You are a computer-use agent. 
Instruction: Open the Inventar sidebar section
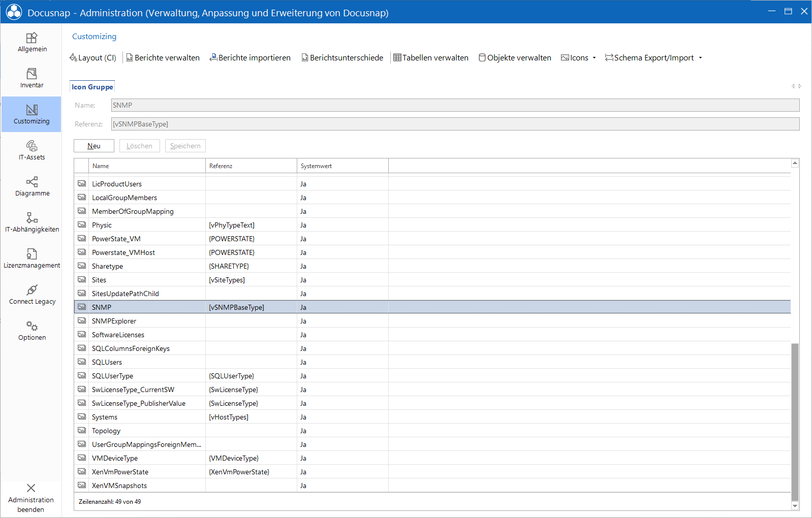pos(32,79)
